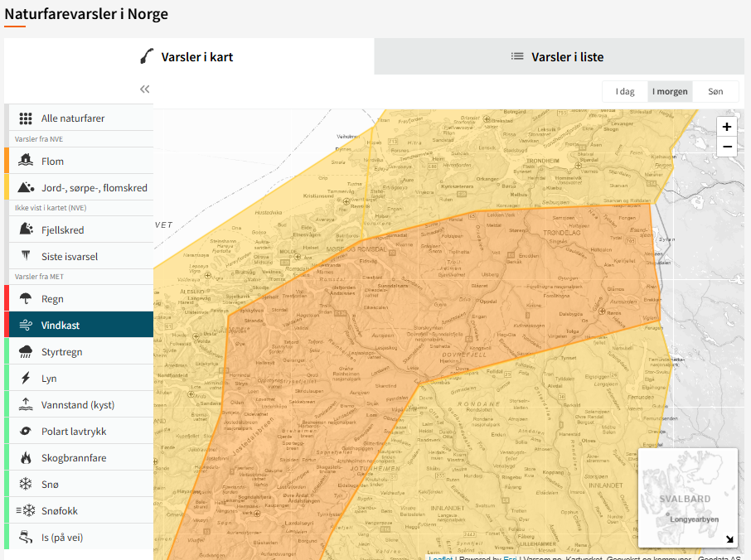Screen dimensions: 751x560
Task: Zoom out of the map
Action: [727, 147]
